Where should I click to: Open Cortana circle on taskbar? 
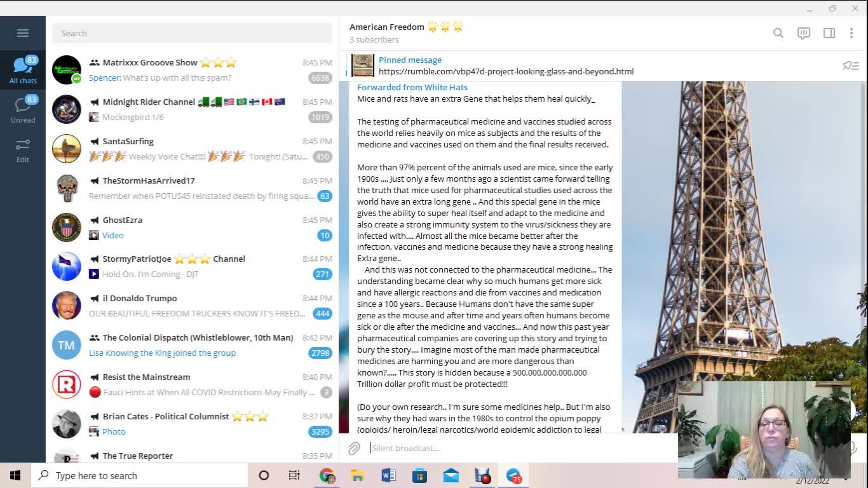[x=264, y=475]
